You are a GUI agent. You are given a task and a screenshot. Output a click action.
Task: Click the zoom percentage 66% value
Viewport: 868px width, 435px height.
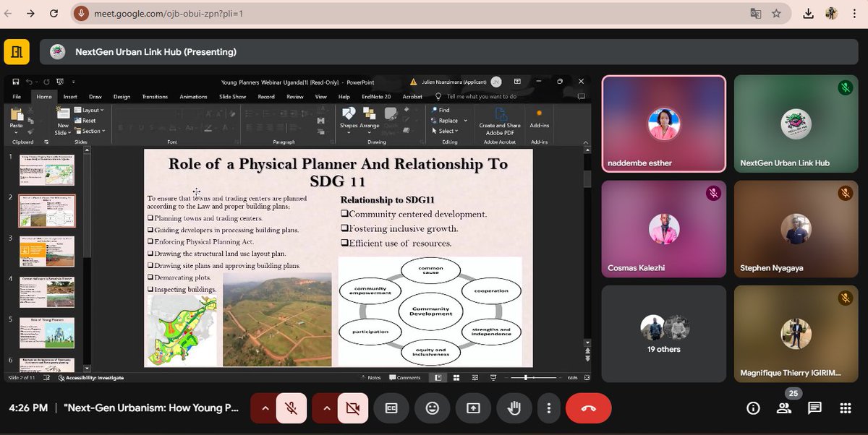tap(572, 377)
